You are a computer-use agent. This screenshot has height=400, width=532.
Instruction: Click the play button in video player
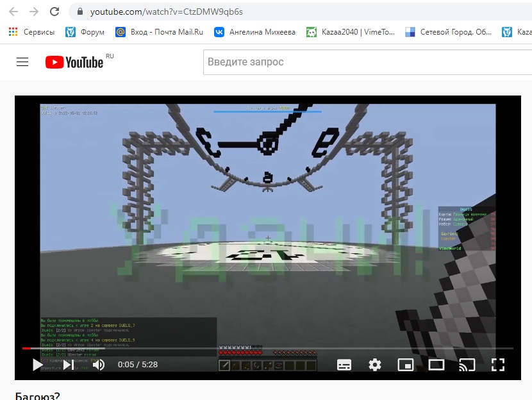click(x=38, y=365)
